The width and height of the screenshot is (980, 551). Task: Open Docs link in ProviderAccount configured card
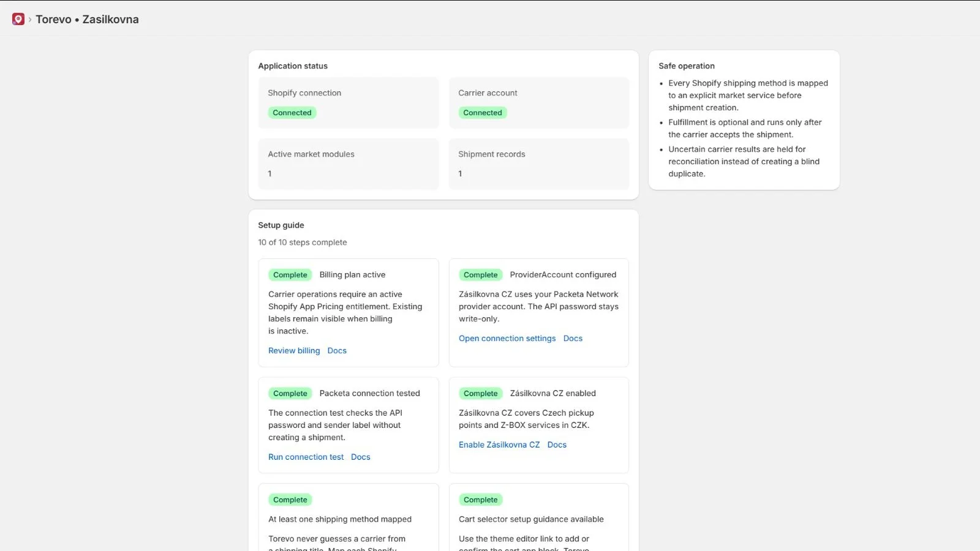point(573,339)
